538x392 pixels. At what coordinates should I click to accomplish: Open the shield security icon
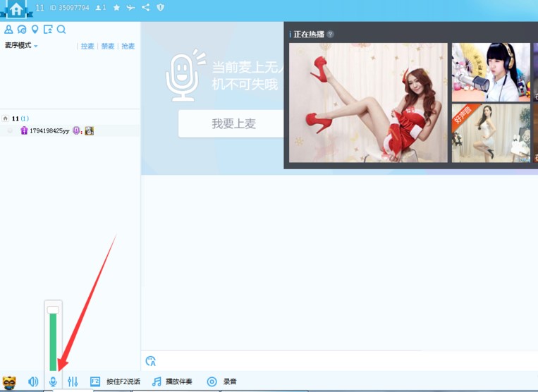(x=160, y=7)
